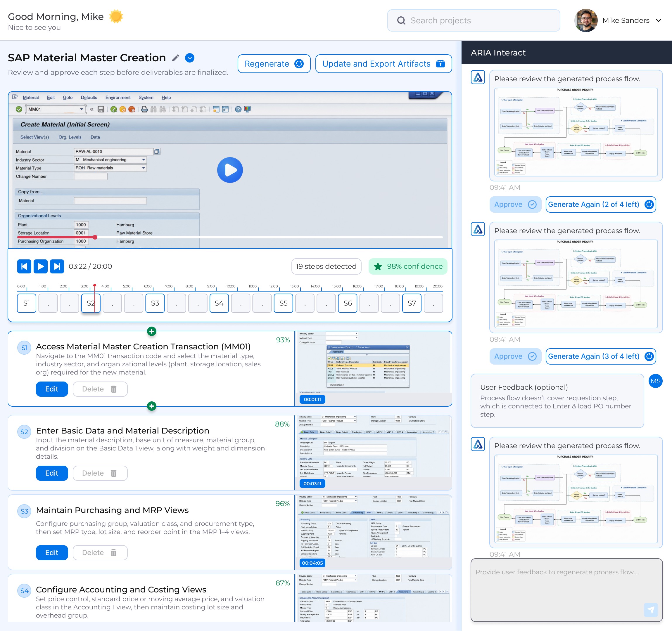
Task: Open the Goto menu in SAP video
Action: pyautogui.click(x=68, y=97)
